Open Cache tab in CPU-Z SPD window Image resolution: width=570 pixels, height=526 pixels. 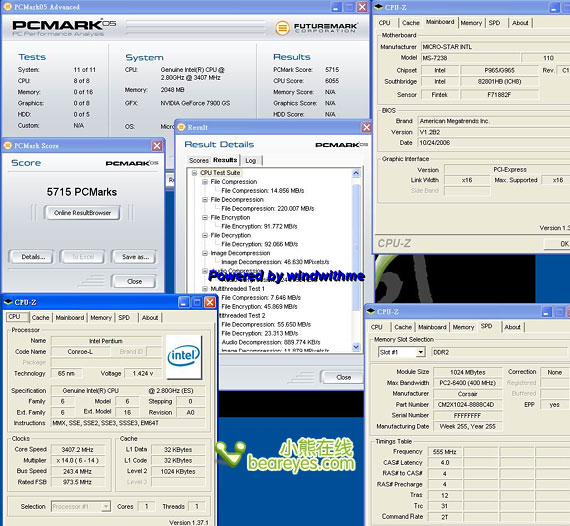coord(403,327)
